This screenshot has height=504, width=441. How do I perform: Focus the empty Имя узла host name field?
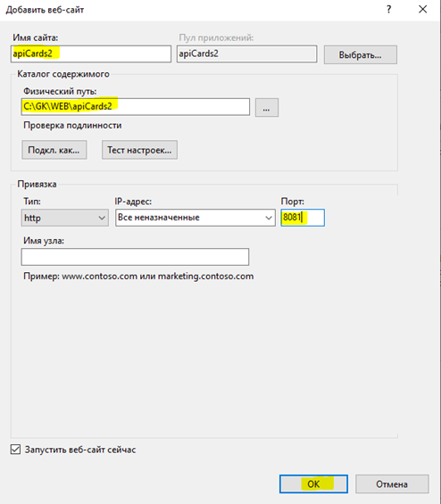click(135, 257)
